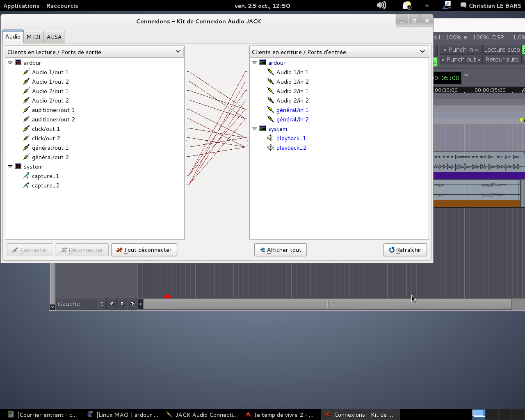Click the plug icon beside auditioner/out 1

[26, 110]
